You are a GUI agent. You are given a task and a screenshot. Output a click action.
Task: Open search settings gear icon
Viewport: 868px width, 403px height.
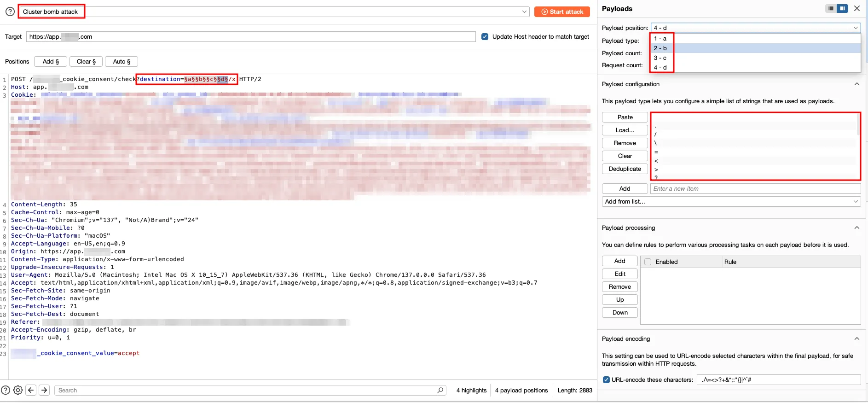(18, 390)
